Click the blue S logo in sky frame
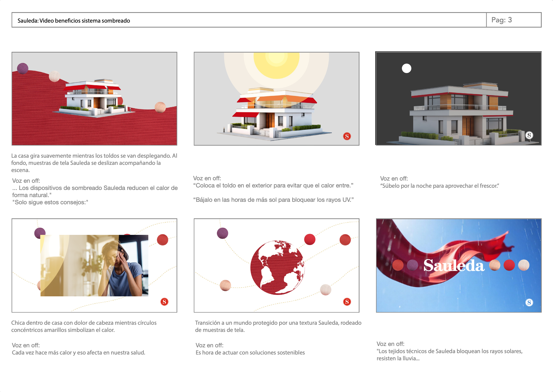 pyautogui.click(x=529, y=302)
